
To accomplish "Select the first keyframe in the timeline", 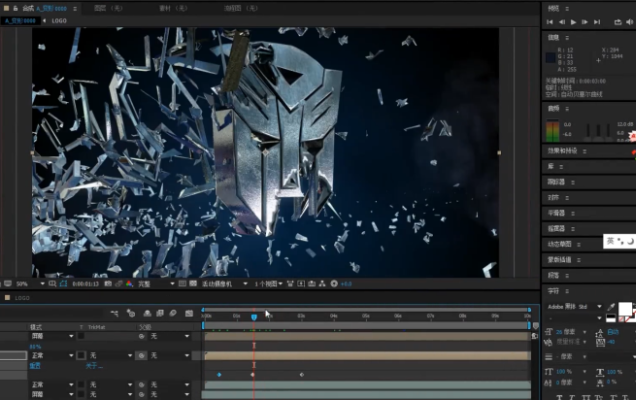I will 219,375.
